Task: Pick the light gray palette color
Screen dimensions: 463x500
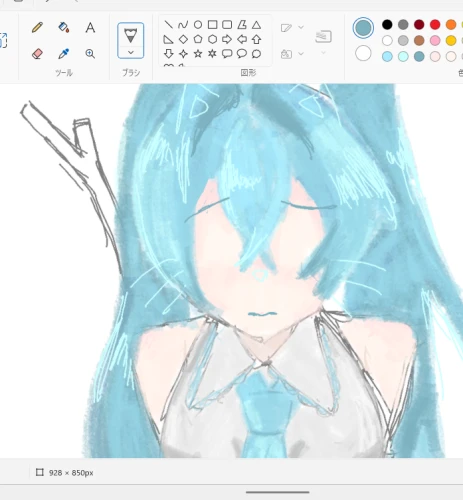Action: (403, 40)
